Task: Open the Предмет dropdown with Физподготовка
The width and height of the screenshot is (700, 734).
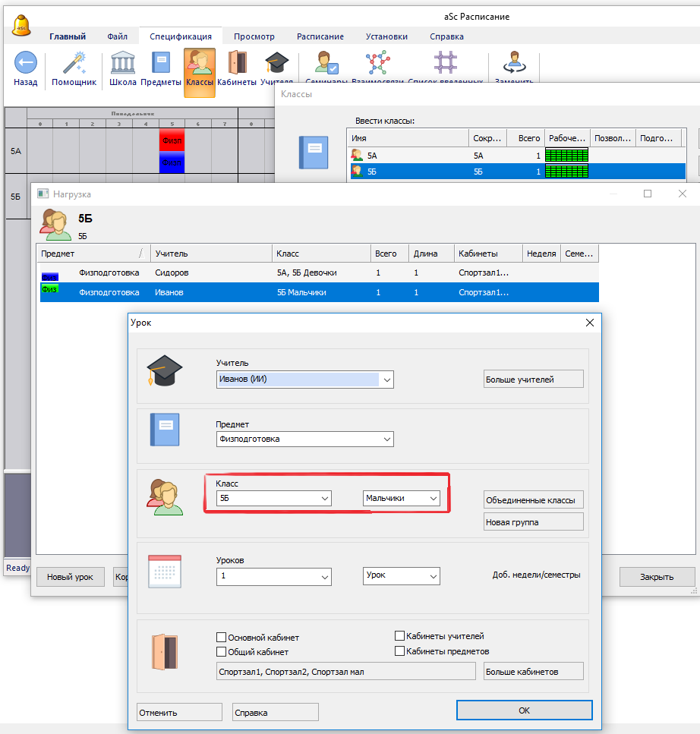Action: click(387, 439)
